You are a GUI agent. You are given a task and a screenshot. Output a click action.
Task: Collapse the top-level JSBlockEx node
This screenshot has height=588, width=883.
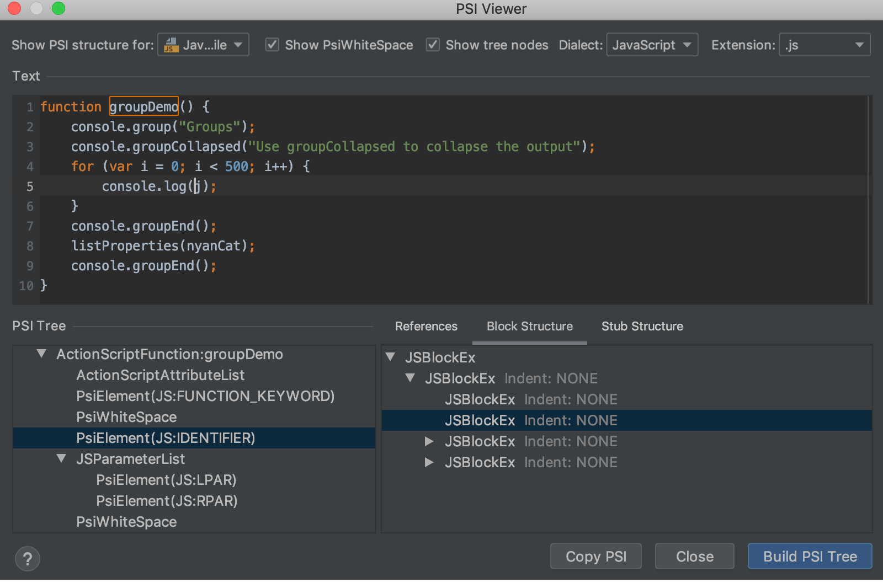(x=391, y=357)
